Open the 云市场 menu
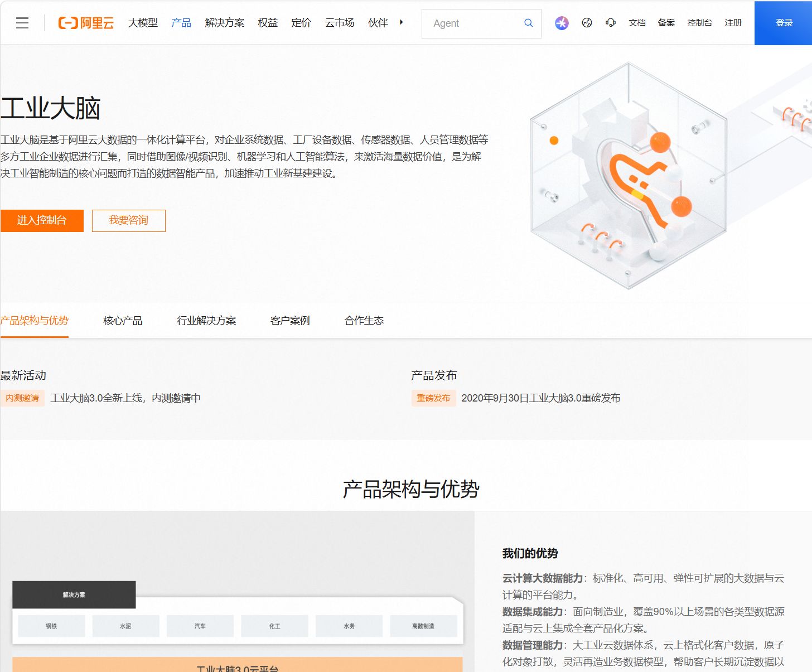The height and width of the screenshot is (672, 812). coord(340,23)
